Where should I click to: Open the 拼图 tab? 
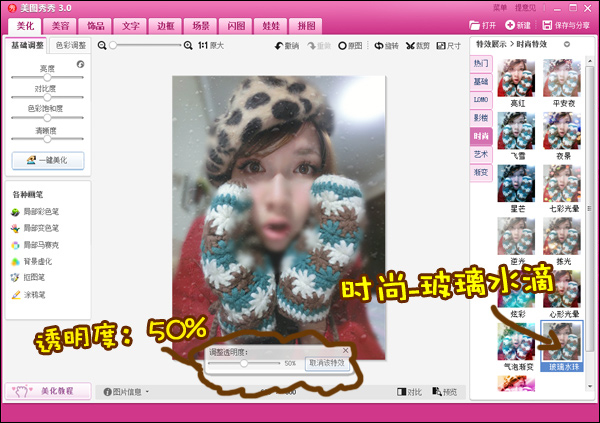click(306, 26)
